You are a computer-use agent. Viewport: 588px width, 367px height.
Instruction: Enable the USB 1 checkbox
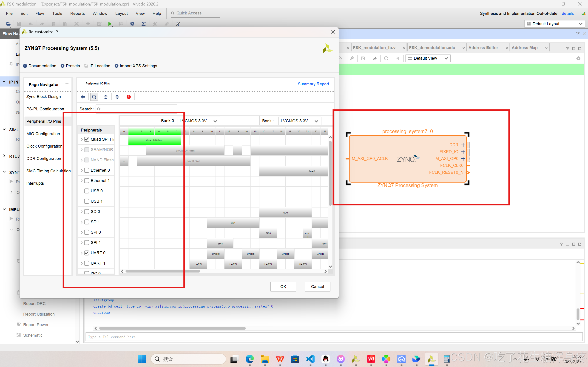[x=87, y=201]
